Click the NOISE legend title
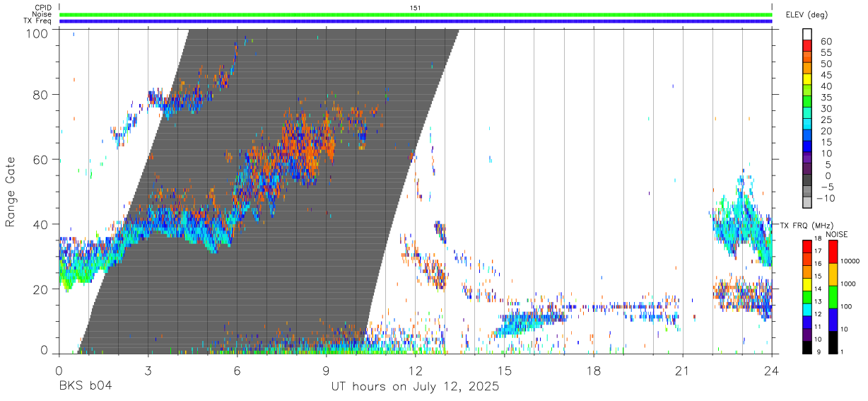Viewport: 868px width, 401px height. 836,234
